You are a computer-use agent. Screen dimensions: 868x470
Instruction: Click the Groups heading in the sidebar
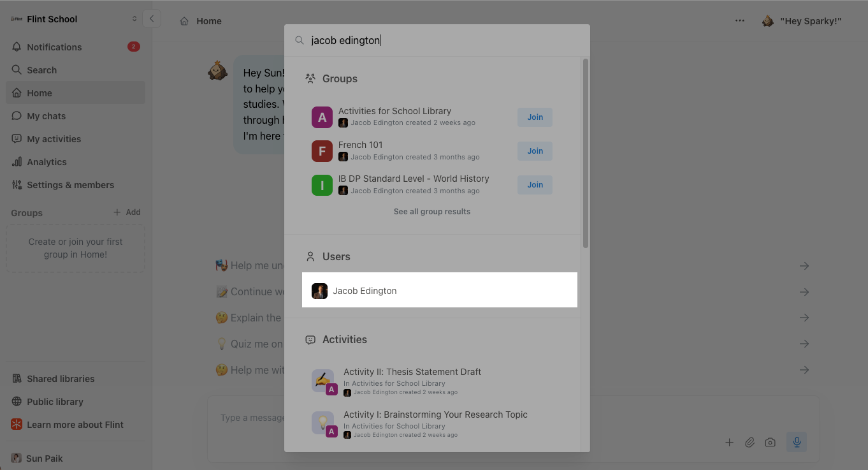pos(27,213)
